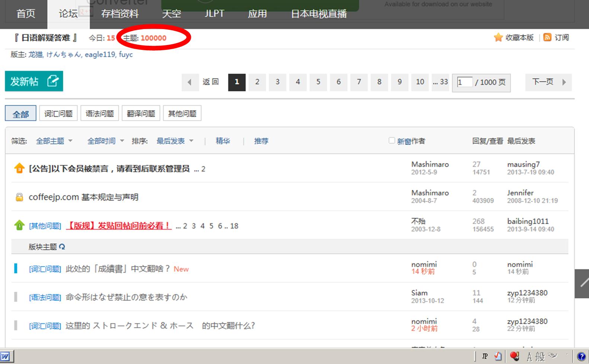Click the 下一页 button
Viewport: 589px width, 364px height.
tap(548, 82)
